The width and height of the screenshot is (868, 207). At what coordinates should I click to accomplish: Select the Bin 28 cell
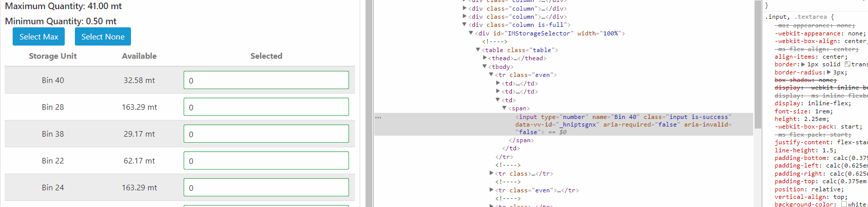[x=53, y=107]
